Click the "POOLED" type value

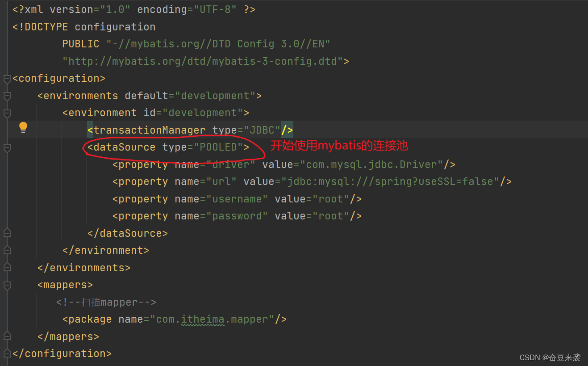[x=218, y=147]
